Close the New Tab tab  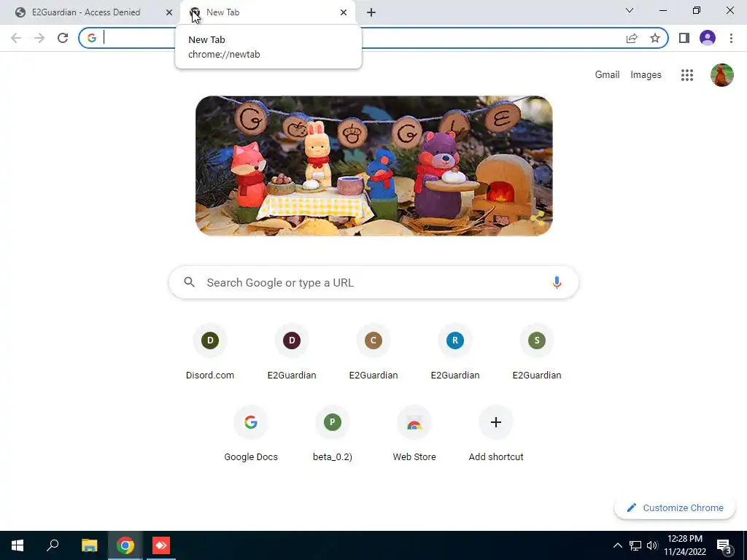click(x=344, y=12)
